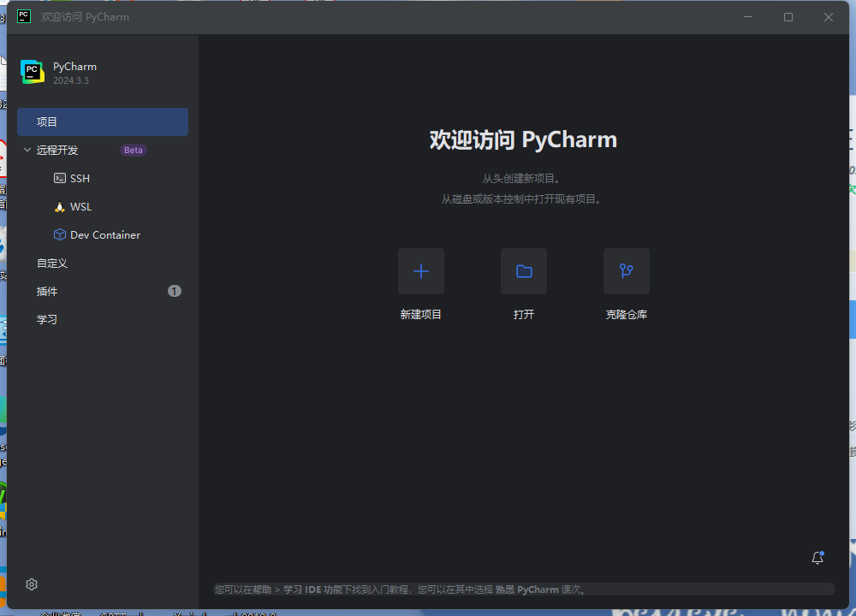
Task: Select SSH under remote development
Action: tap(80, 179)
